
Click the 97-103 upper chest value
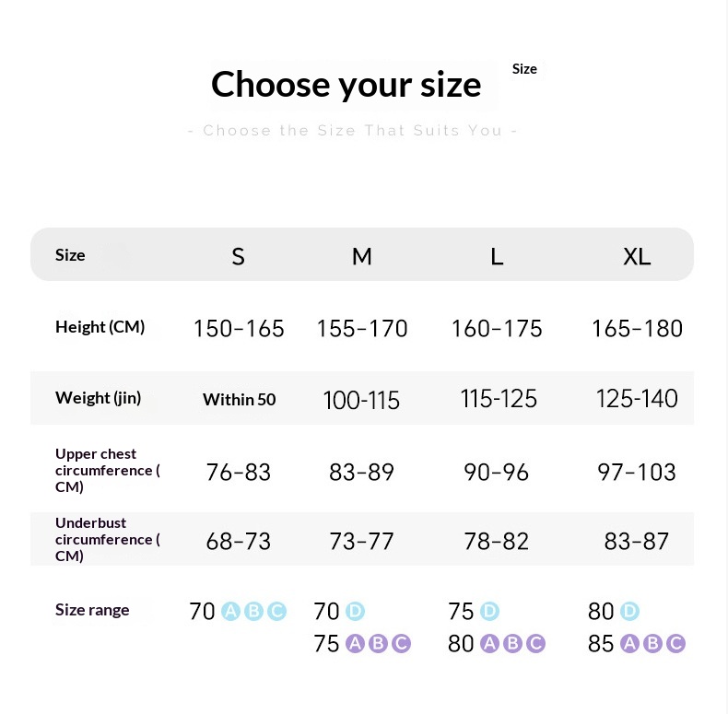pos(637,473)
